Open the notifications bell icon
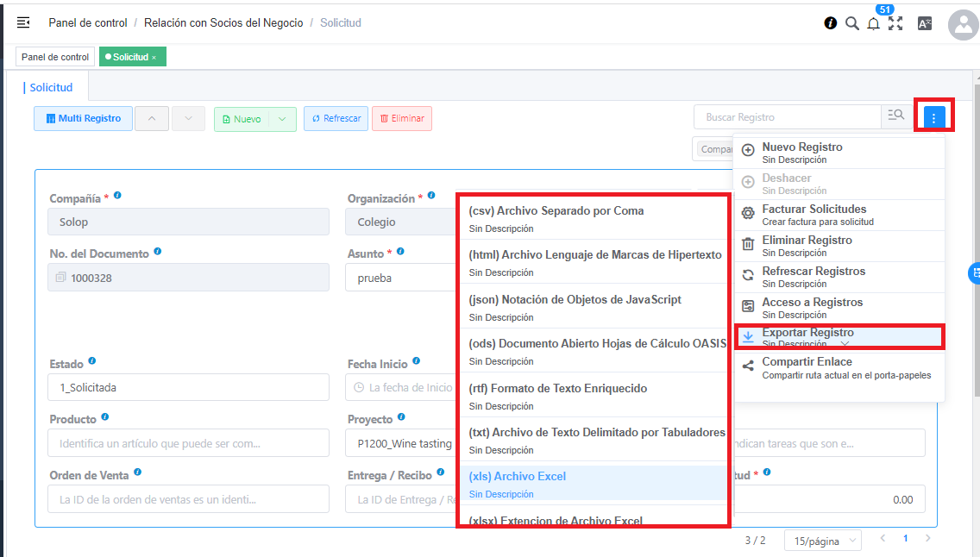Screen dimensions: 980x557 click(873, 24)
